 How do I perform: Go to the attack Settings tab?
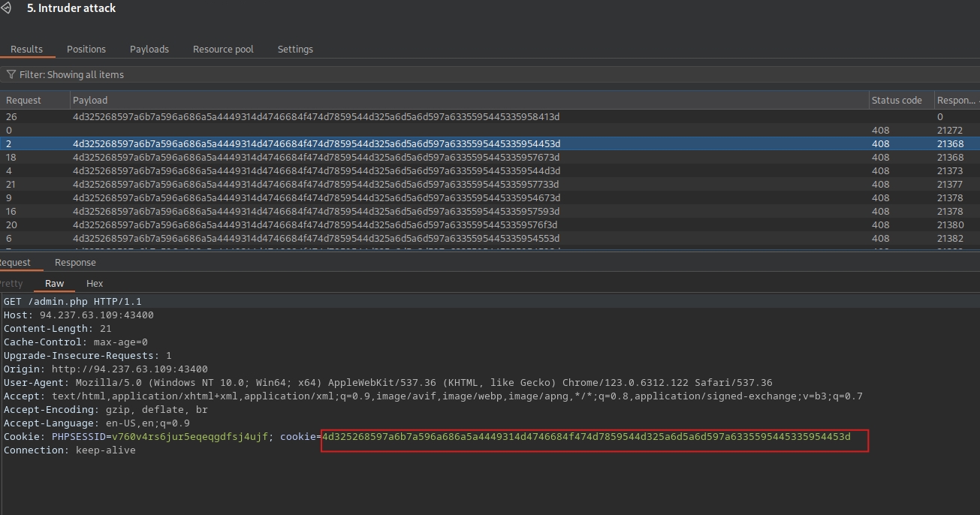295,49
